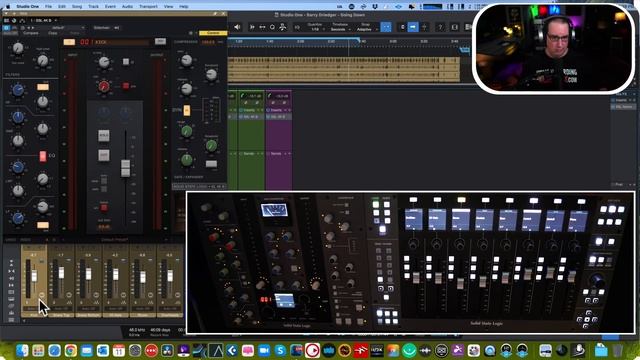Click the highlighted blue range icon left of the help icon

pyautogui.click(x=413, y=27)
